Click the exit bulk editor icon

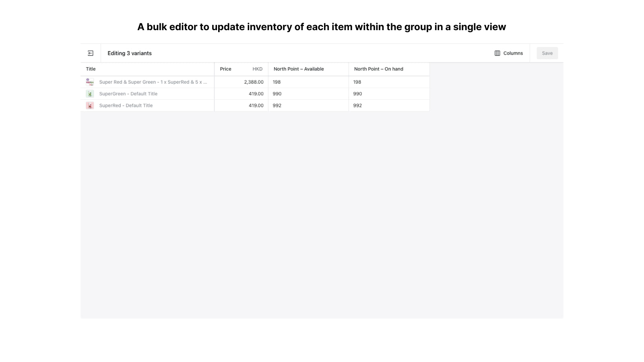(91, 53)
